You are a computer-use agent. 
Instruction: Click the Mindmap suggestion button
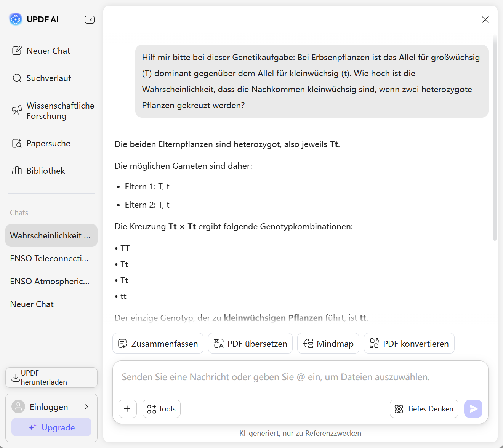[x=328, y=343]
